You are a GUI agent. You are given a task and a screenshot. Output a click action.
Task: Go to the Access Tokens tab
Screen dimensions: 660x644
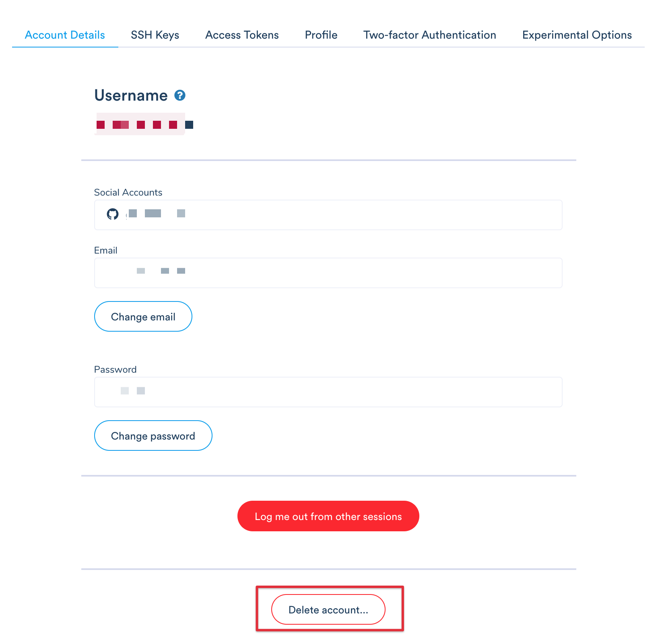pyautogui.click(x=242, y=35)
